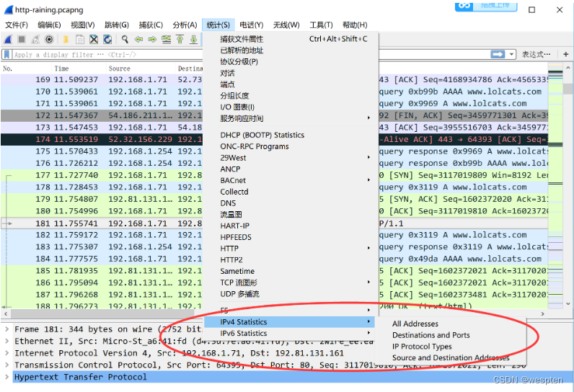Screen dimensions: 574x392
Task: Go back to previous packet in history
Action: [x=138, y=39]
